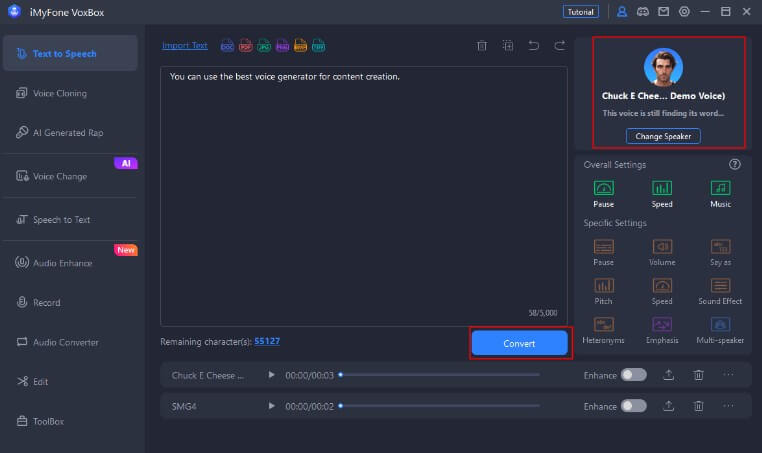Screen dimensions: 762x453
Task: Click the 'Chuck E Chee... Demo Voice)' speaker name
Action: coord(663,96)
